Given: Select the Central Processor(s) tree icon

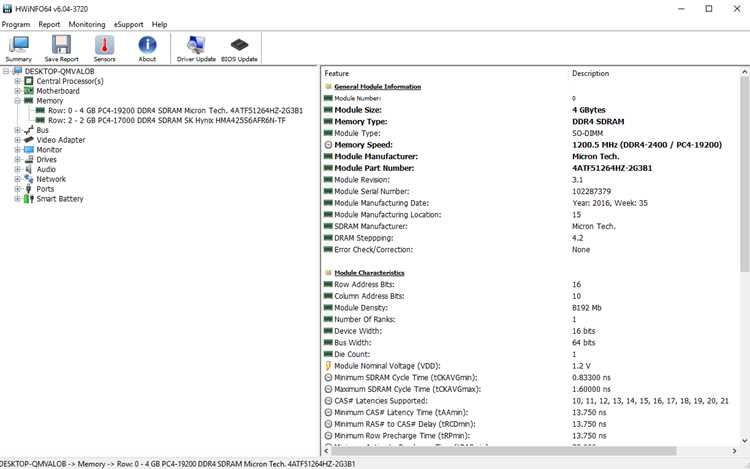Looking at the screenshot, I should pos(29,81).
